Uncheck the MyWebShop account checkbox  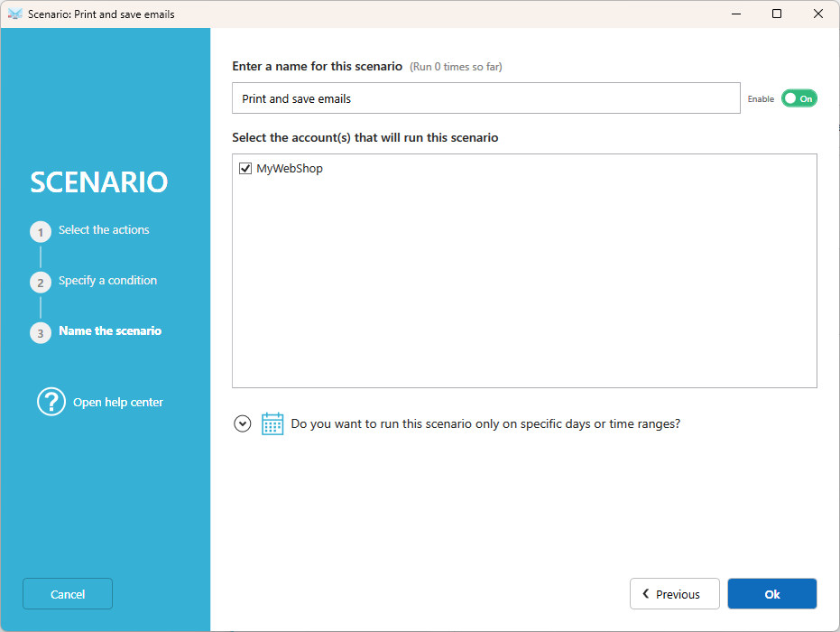click(245, 168)
